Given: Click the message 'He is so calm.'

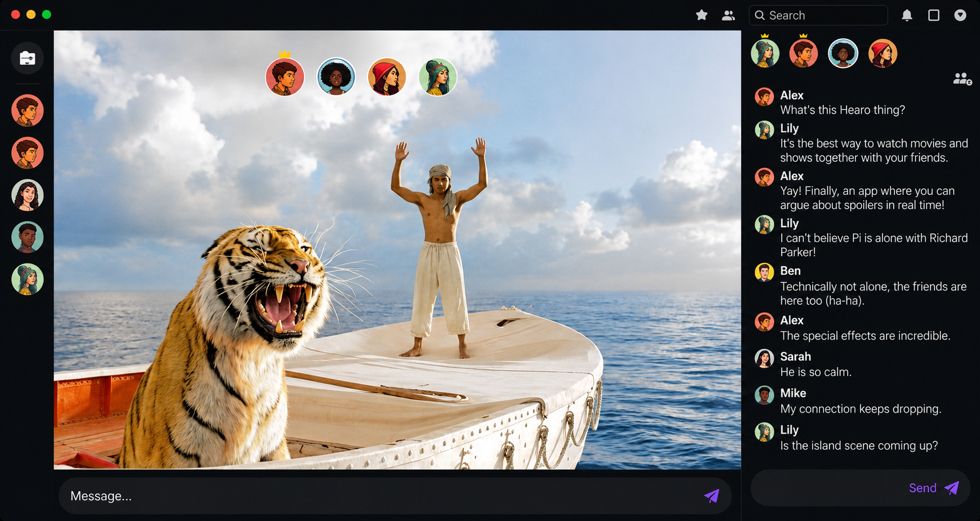Looking at the screenshot, I should click(x=816, y=372).
